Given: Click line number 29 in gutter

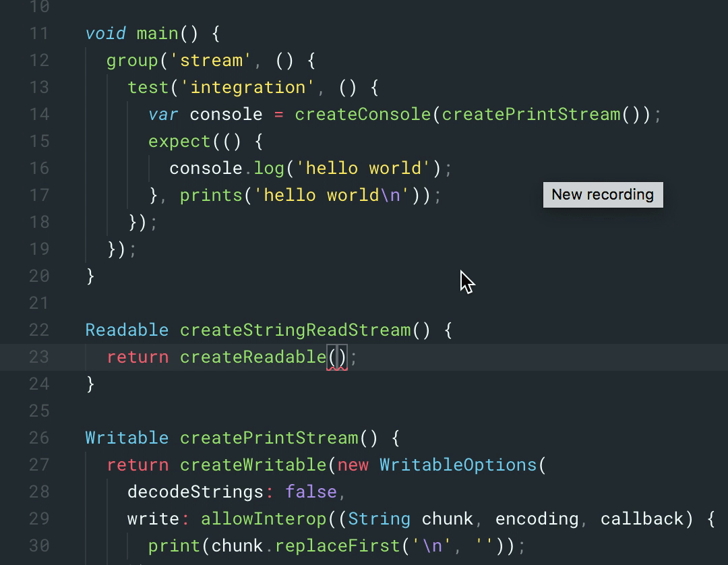Looking at the screenshot, I should point(39,518).
